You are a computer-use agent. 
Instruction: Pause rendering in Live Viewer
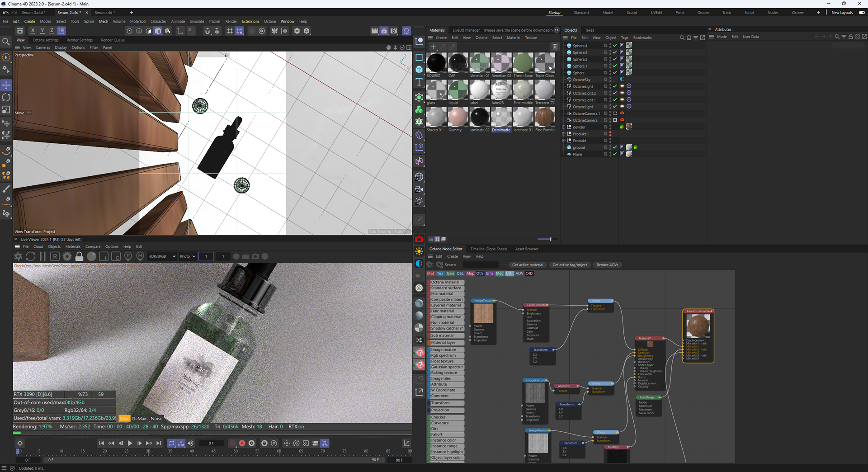coord(42,256)
